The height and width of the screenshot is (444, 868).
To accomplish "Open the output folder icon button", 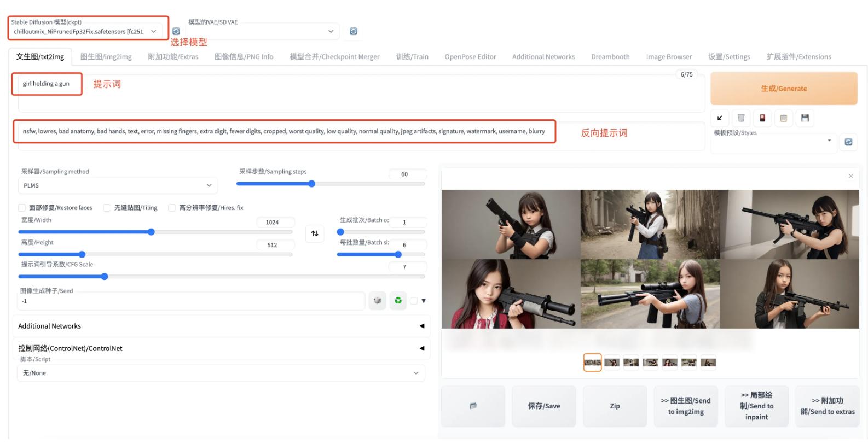I will [473, 406].
